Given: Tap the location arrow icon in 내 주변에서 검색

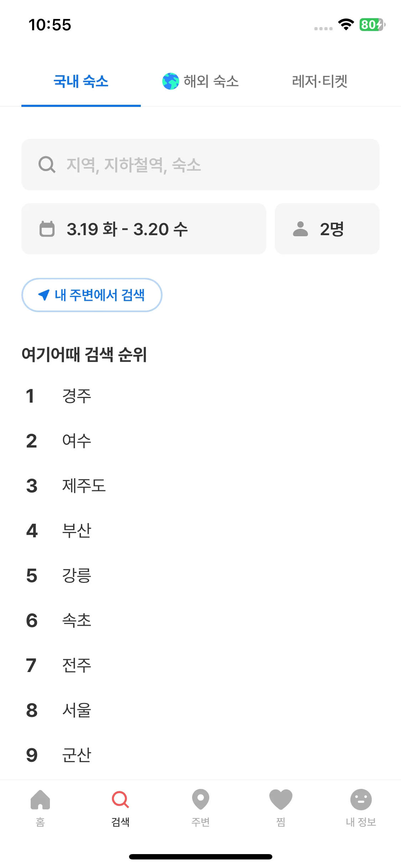Looking at the screenshot, I should click(x=43, y=295).
